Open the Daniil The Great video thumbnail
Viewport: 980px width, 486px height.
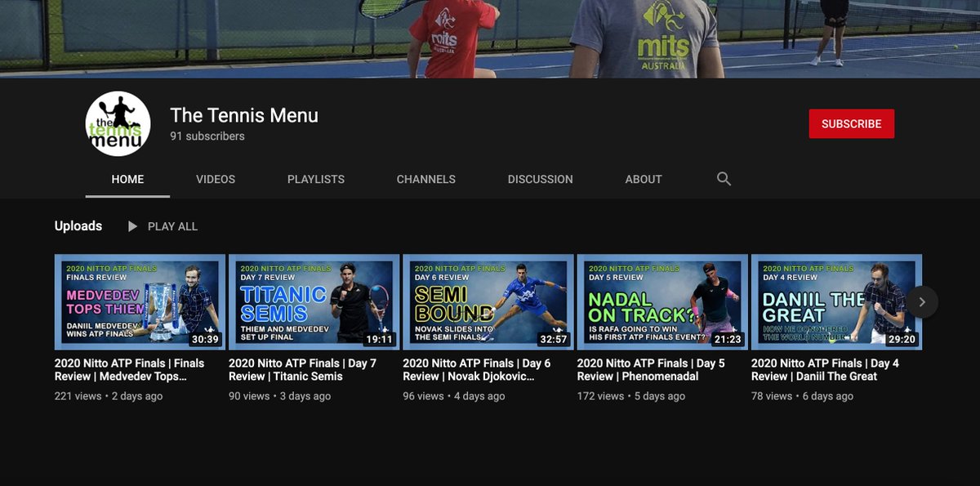tap(836, 302)
